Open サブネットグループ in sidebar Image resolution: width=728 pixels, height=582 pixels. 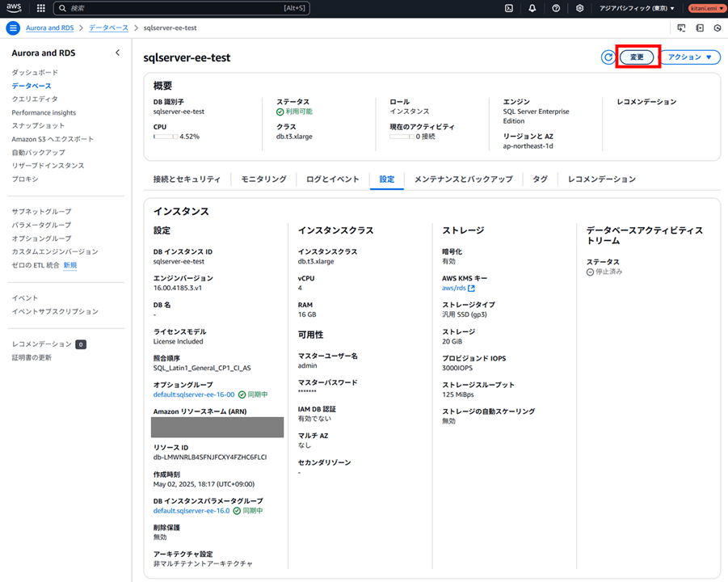pyautogui.click(x=41, y=211)
